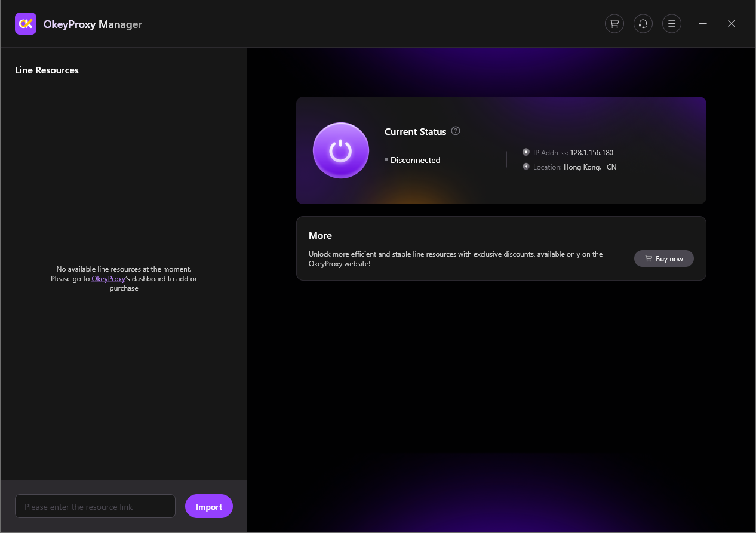
Task: Select the IP address 128.1.156.180 text
Action: 591,153
